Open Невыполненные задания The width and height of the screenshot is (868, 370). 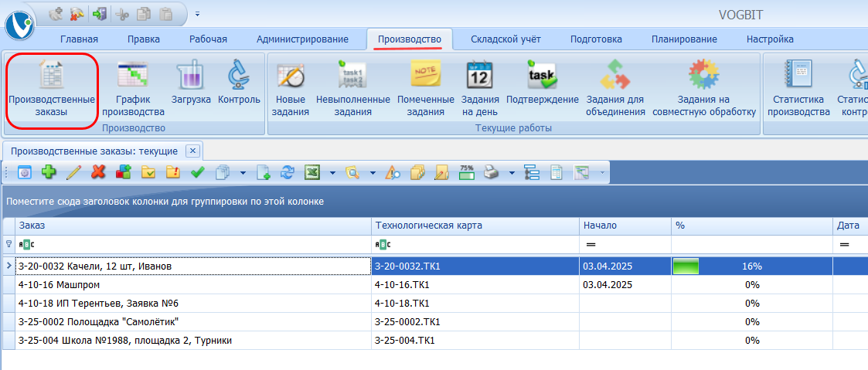(353, 89)
